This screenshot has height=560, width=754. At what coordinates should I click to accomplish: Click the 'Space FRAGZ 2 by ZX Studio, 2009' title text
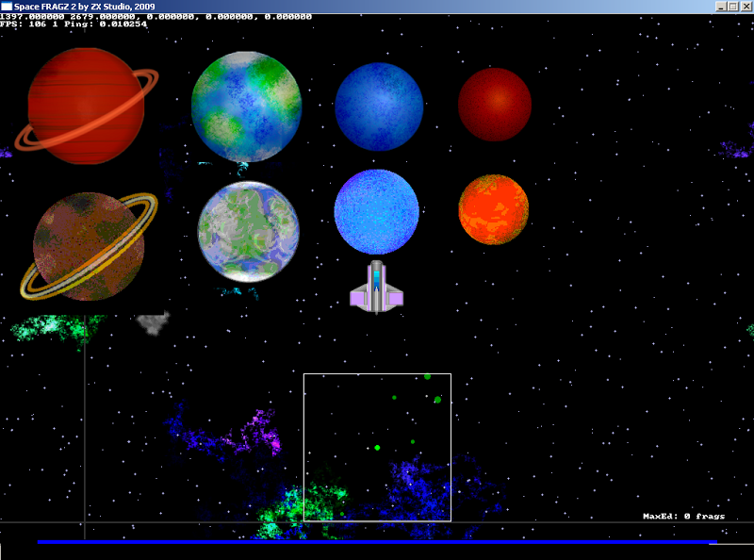pyautogui.click(x=85, y=7)
